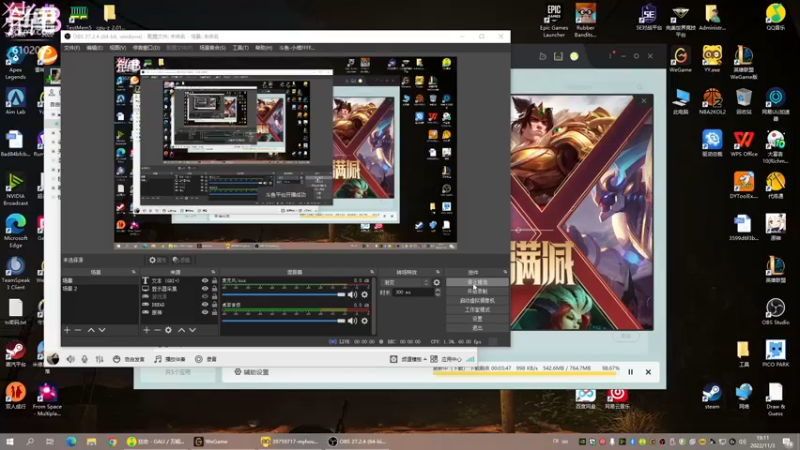Open transition properties gear icon
Screen dimensions: 800x450
pyautogui.click(x=437, y=282)
